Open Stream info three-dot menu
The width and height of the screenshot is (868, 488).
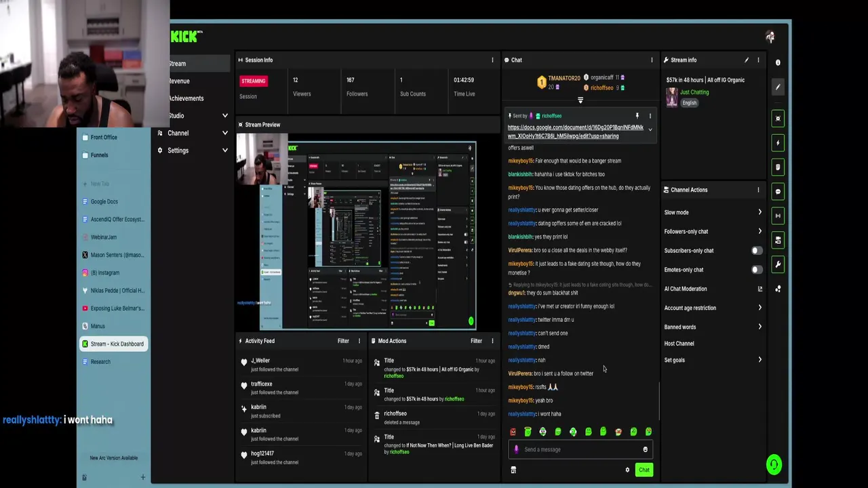pos(758,60)
